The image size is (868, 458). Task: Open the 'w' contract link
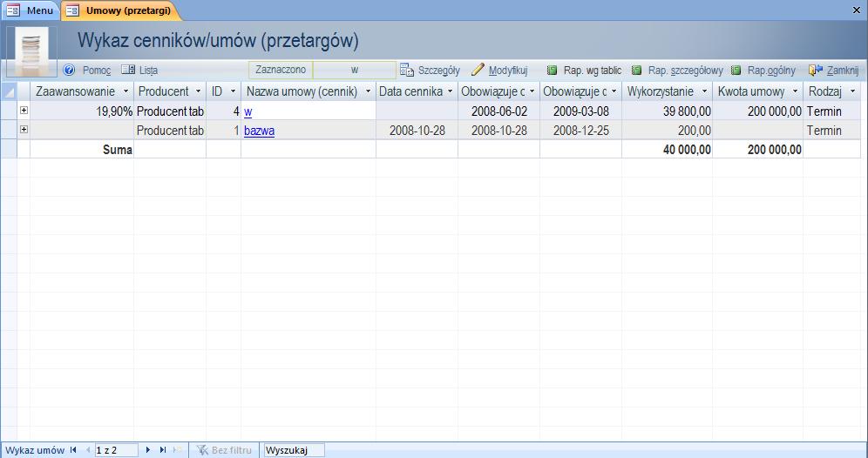pyautogui.click(x=248, y=111)
